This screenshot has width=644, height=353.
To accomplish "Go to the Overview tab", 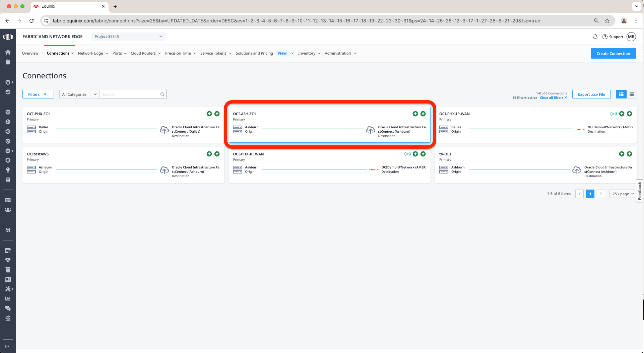I will pos(30,53).
